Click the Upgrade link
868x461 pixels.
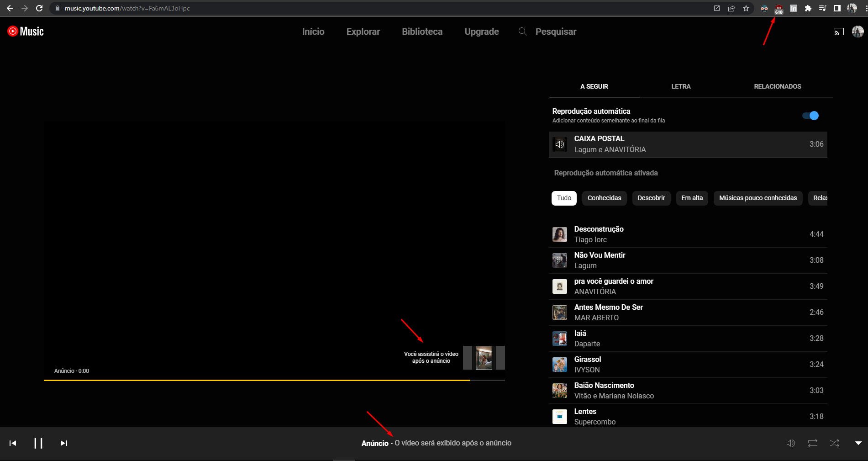(x=481, y=32)
